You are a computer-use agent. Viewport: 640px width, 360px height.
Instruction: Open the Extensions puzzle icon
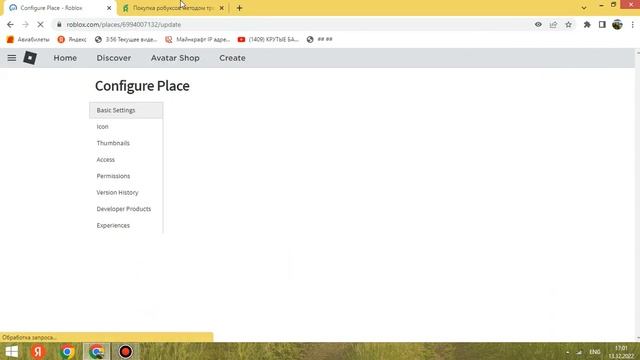coord(587,24)
